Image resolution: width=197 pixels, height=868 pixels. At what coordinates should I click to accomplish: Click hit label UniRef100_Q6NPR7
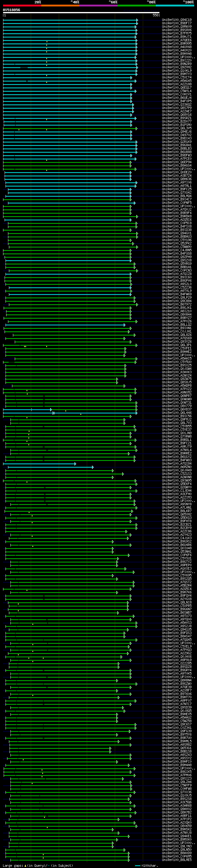click(x=177, y=396)
